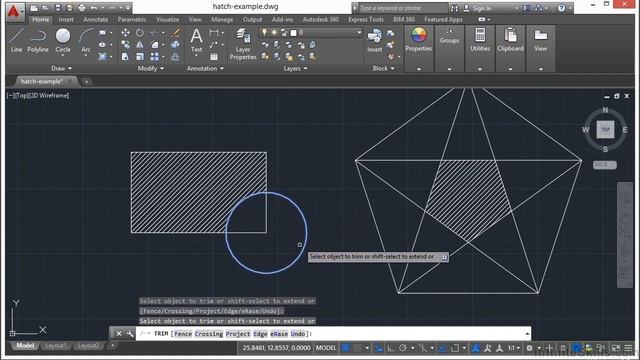The height and width of the screenshot is (360, 640).
Task: Expand the Groups panel dropdown
Action: coord(449,69)
